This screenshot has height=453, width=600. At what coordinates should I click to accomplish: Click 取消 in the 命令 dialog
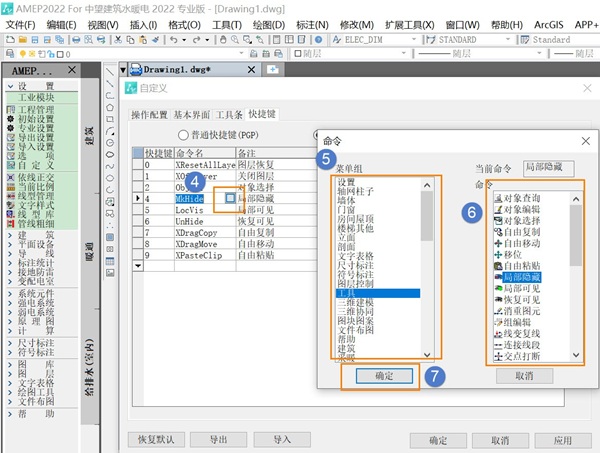click(x=524, y=376)
